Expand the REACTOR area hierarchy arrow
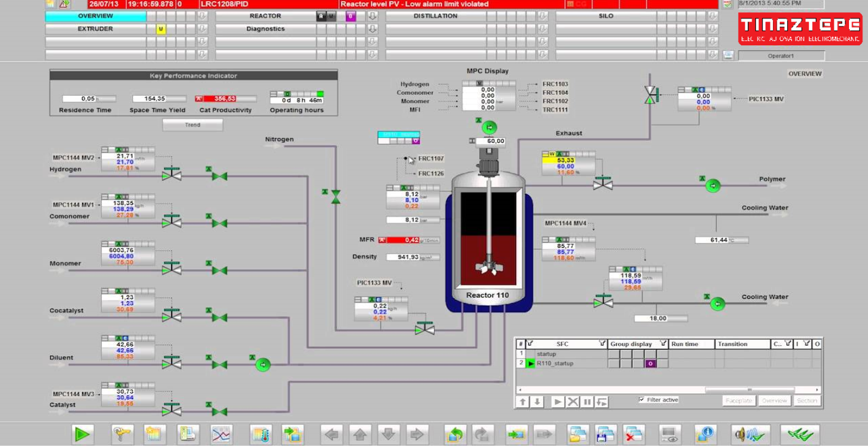Image resolution: width=868 pixels, height=447 pixels. [372, 16]
